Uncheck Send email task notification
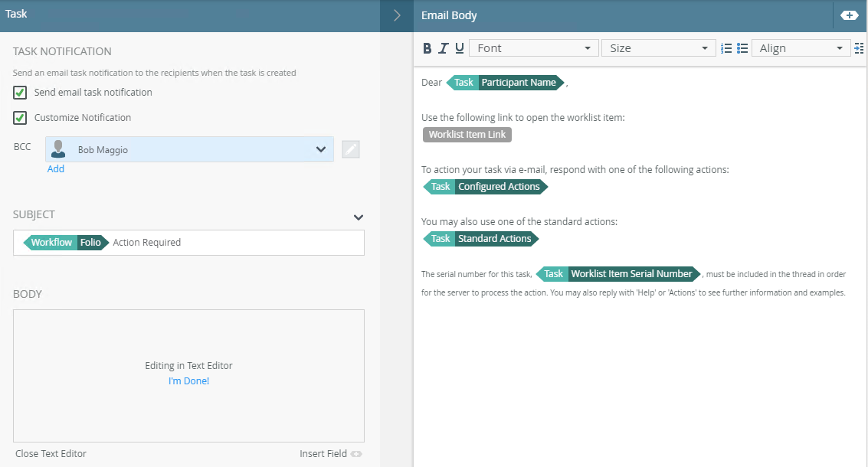The image size is (868, 467). point(20,93)
